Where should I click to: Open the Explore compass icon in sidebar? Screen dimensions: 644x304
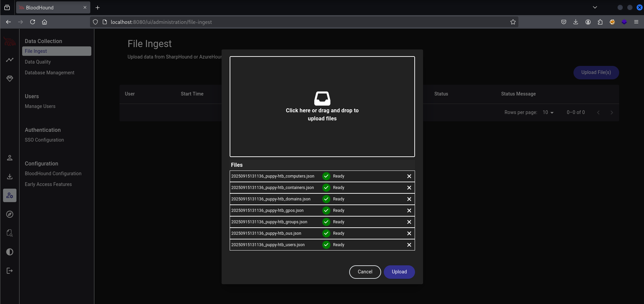pyautogui.click(x=10, y=214)
